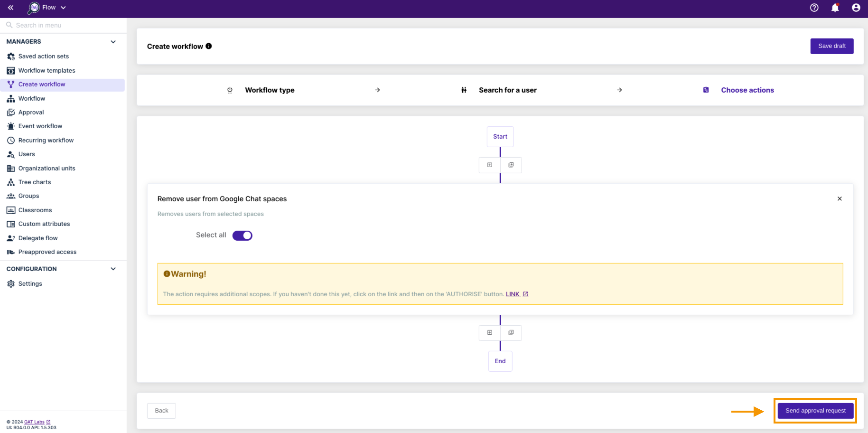The height and width of the screenshot is (433, 868).
Task: Open GAT Labs footer link
Action: [x=37, y=422]
